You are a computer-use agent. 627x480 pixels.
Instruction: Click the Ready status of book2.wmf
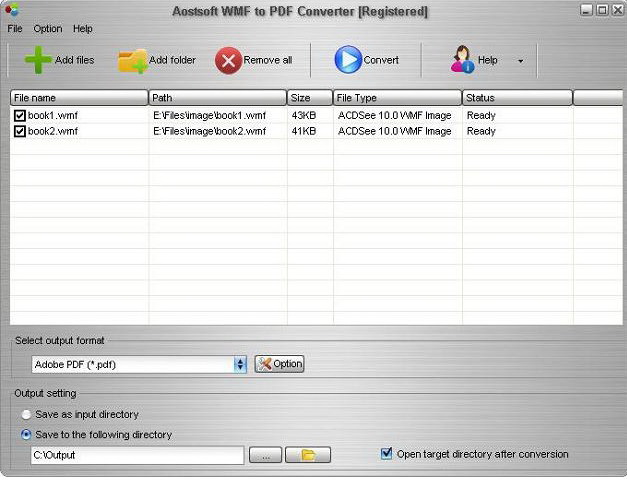pos(481,131)
